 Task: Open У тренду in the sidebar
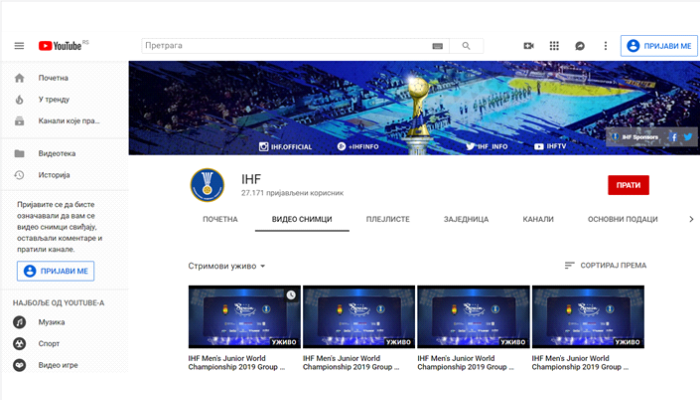54,100
